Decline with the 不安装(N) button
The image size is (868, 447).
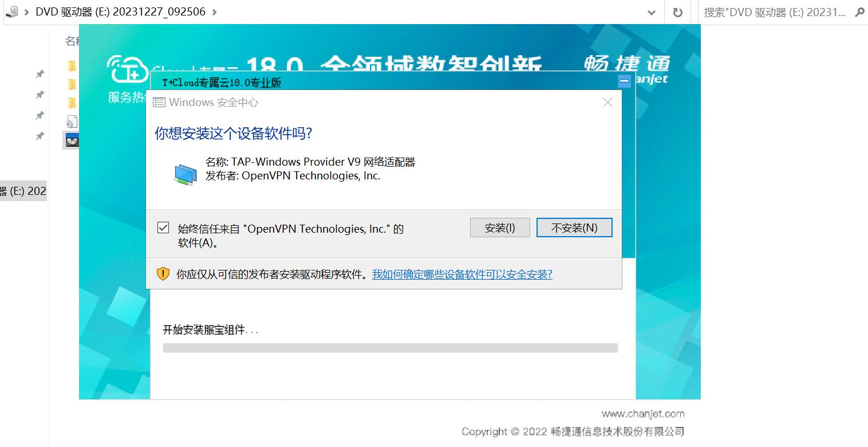[x=574, y=228]
